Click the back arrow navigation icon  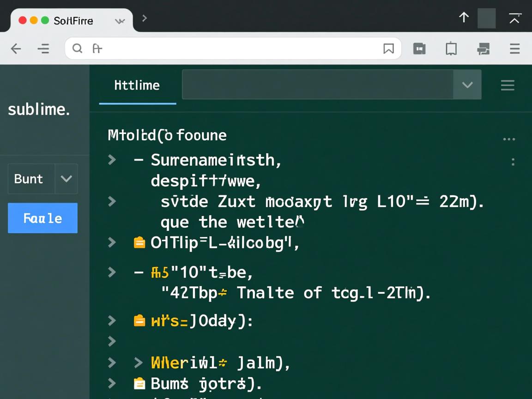click(16, 48)
